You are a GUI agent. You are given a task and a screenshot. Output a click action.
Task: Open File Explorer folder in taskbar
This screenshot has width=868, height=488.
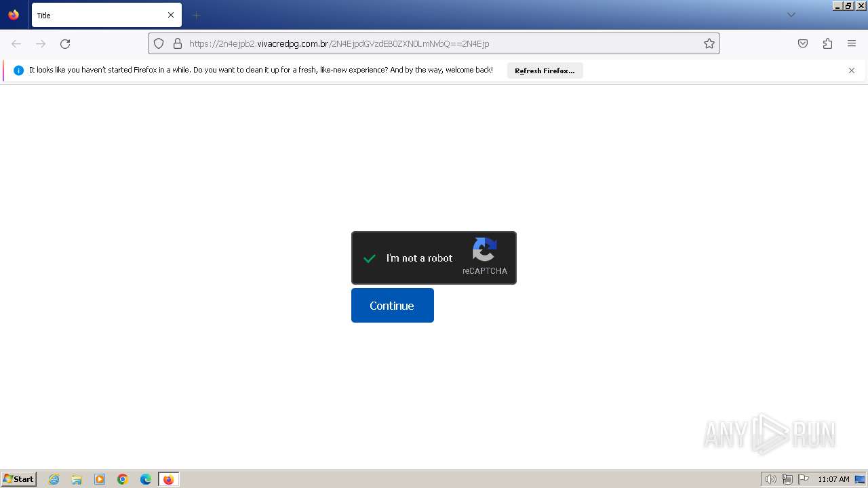pos(77,479)
